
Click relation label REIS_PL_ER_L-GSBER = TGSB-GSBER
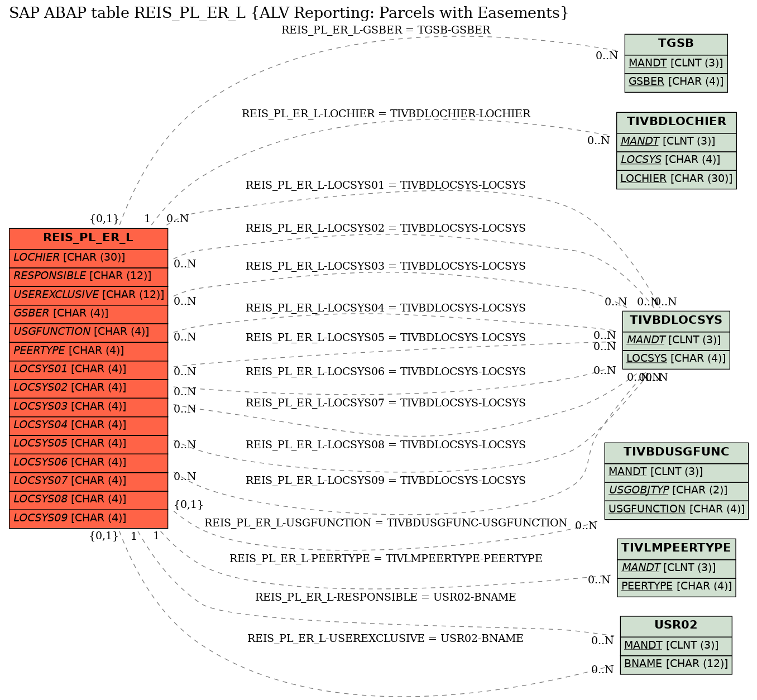386,30
